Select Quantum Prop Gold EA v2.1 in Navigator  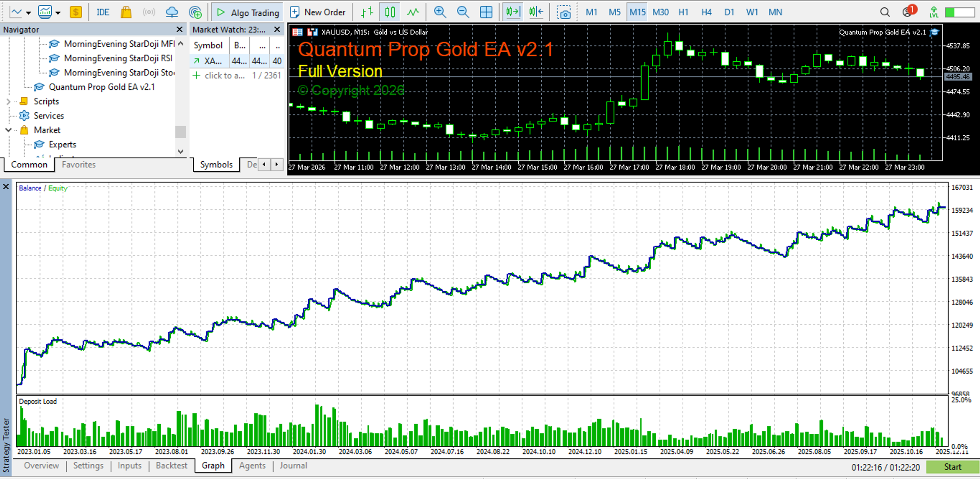coord(102,87)
